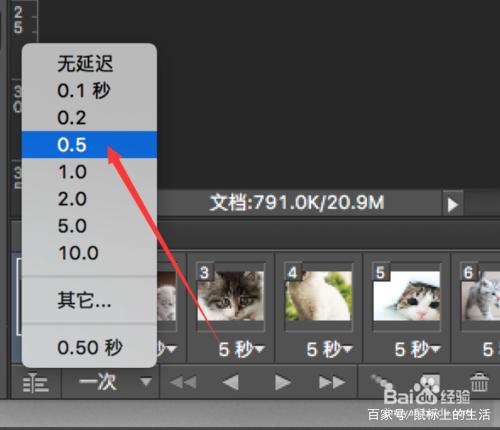Screen dimensions: 500x430
Task: Select the highlighted 0.5 delay option
Action: pos(89,145)
